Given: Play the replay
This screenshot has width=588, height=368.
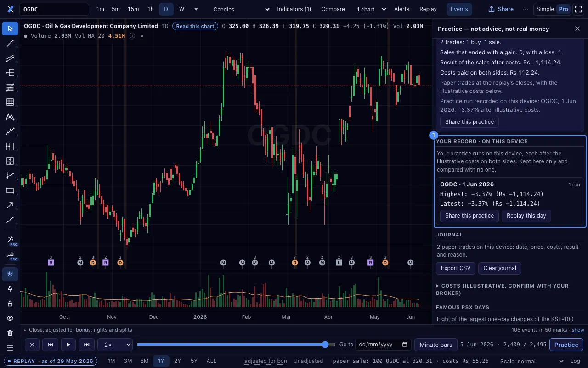Looking at the screenshot, I should [x=68, y=345].
